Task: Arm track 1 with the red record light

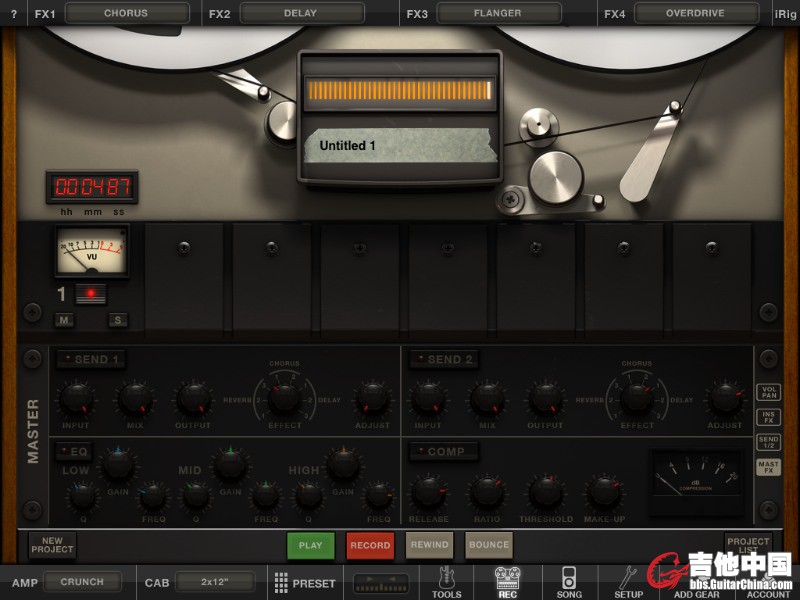Action: 91,294
